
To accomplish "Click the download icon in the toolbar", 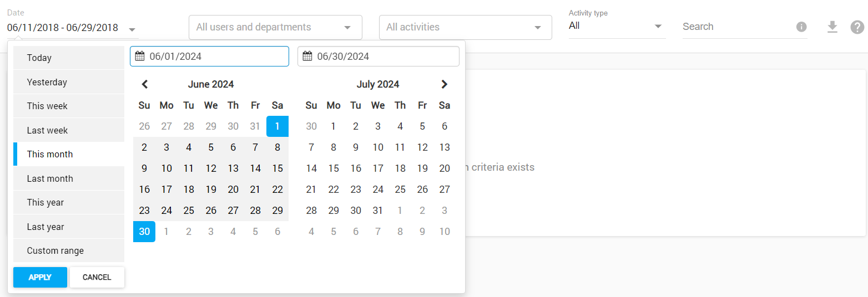I will tap(832, 27).
